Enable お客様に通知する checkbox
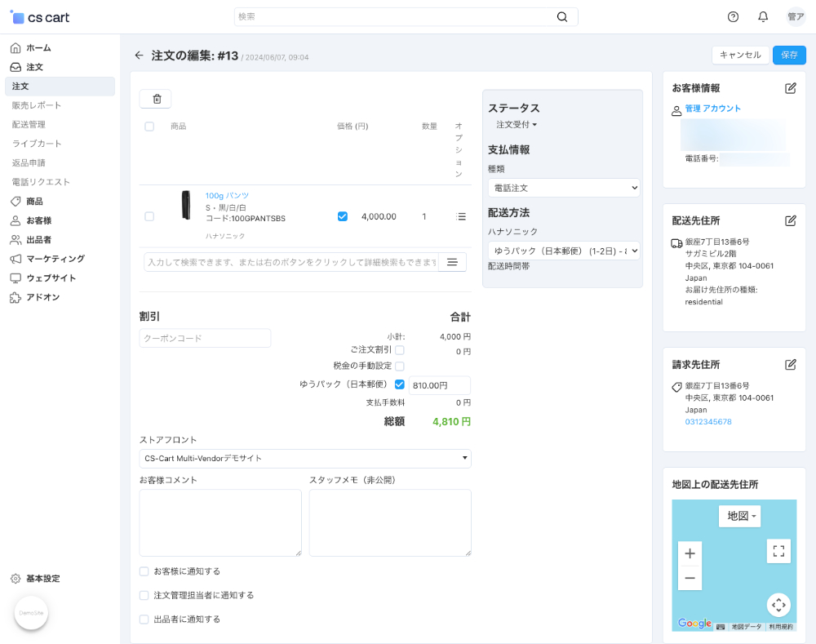Image resolution: width=816 pixels, height=644 pixels. 144,571
